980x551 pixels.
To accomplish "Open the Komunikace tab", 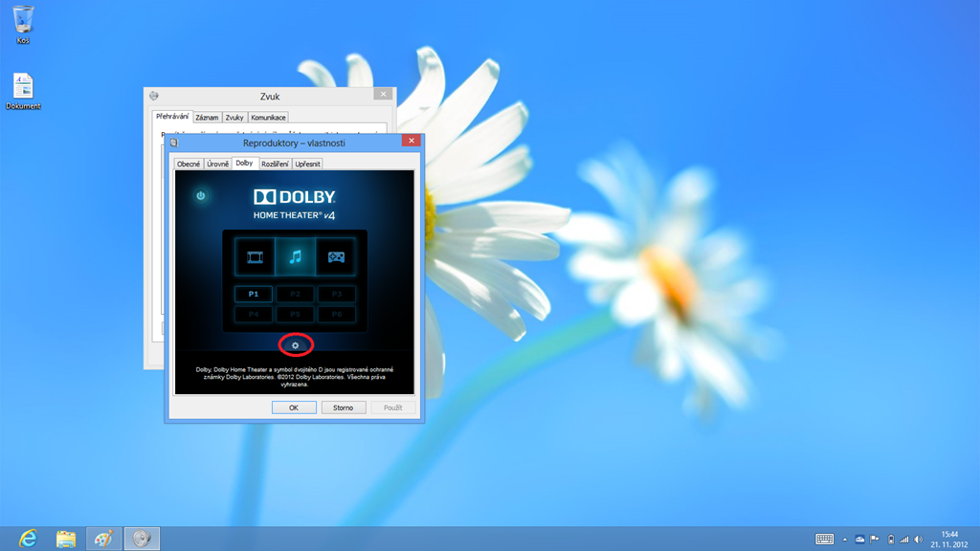I will coord(268,118).
